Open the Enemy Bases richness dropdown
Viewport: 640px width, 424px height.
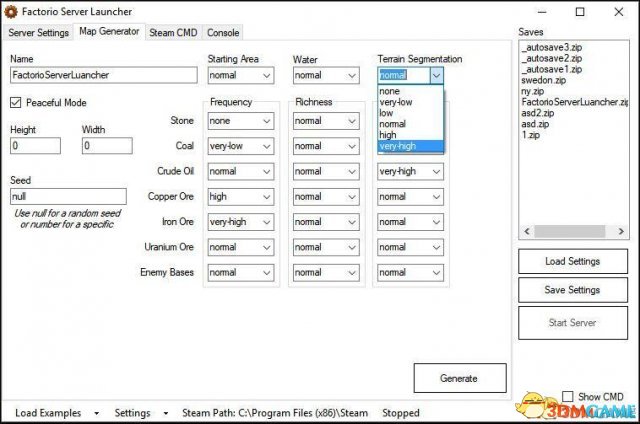326,273
